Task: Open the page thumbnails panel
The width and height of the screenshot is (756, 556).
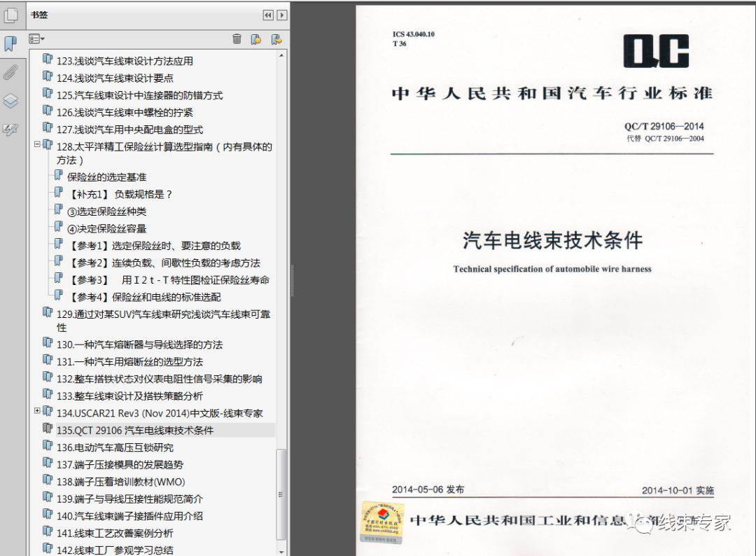Action: click(10, 15)
